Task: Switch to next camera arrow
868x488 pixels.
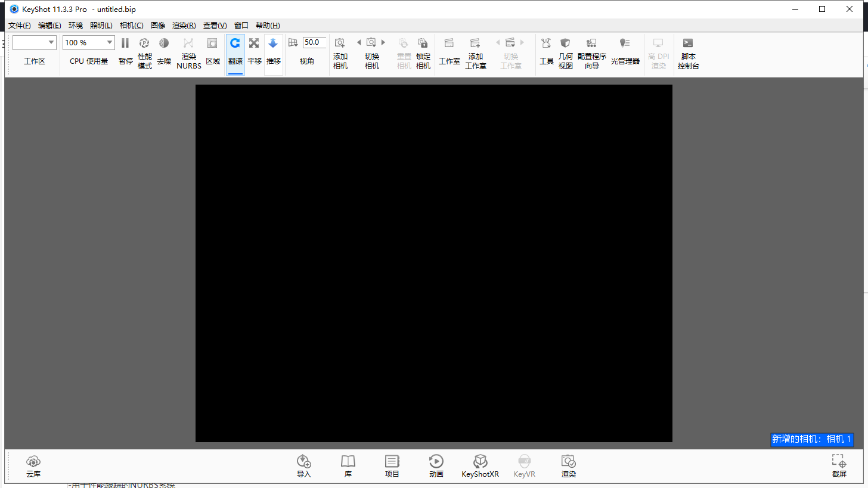Action: 383,42
